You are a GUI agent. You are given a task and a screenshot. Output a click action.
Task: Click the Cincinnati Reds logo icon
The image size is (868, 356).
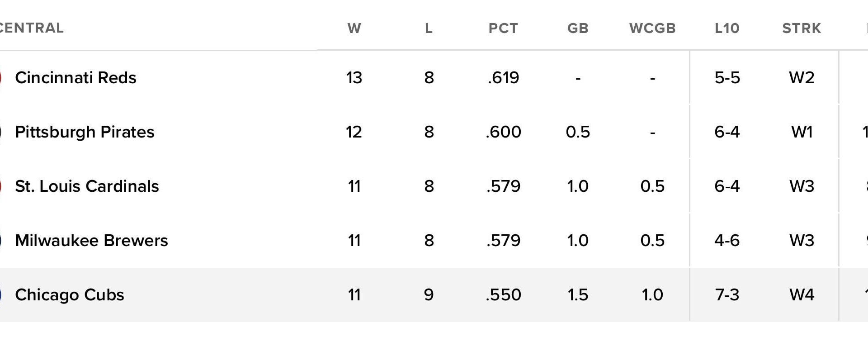pos(1,78)
